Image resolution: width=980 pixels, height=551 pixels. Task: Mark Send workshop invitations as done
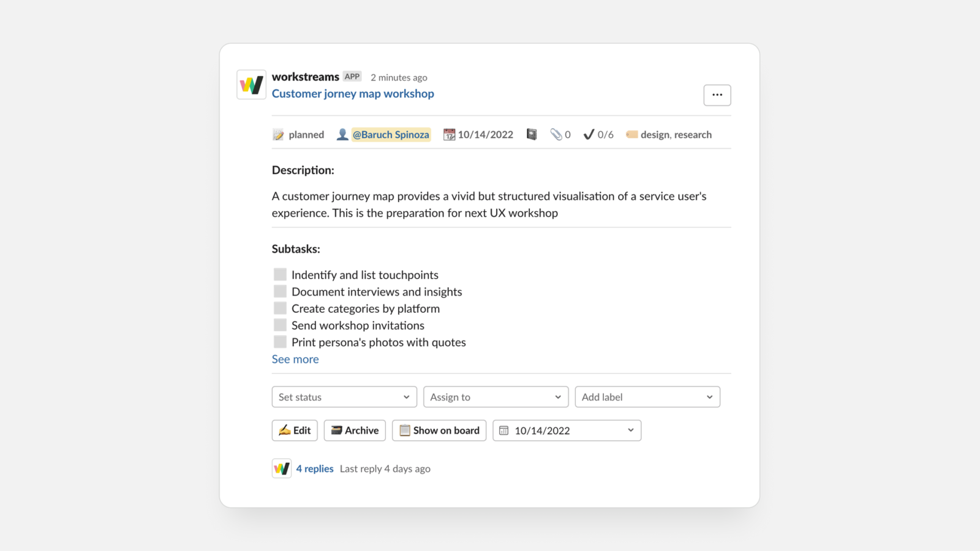[x=280, y=325]
